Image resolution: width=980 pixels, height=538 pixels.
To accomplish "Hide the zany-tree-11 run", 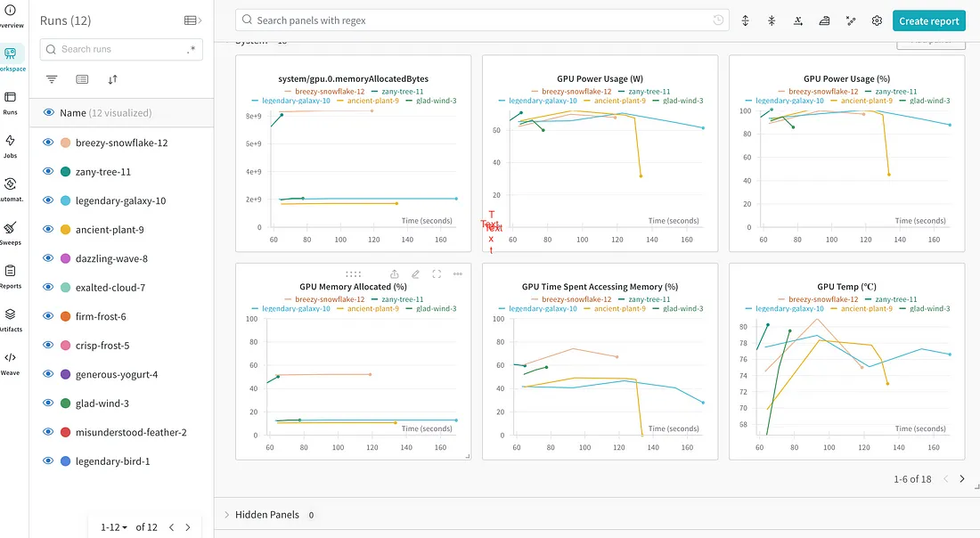I will coord(48,171).
